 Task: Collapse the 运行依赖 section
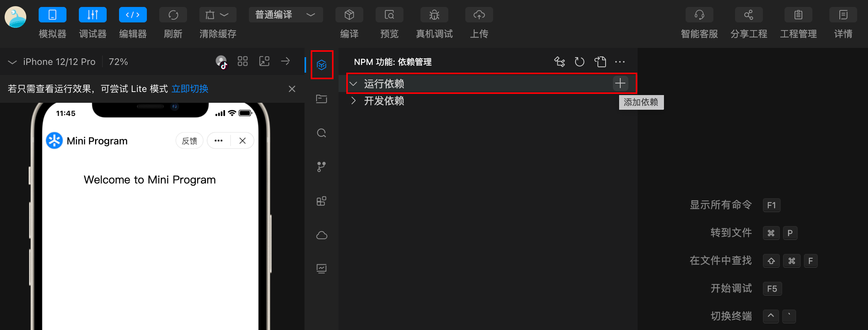tap(353, 83)
